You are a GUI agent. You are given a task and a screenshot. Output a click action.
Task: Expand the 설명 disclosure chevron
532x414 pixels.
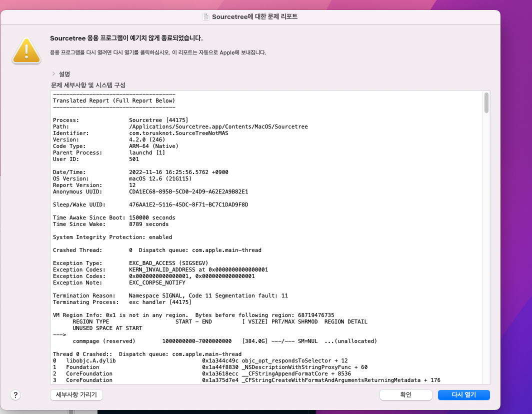[x=53, y=73]
